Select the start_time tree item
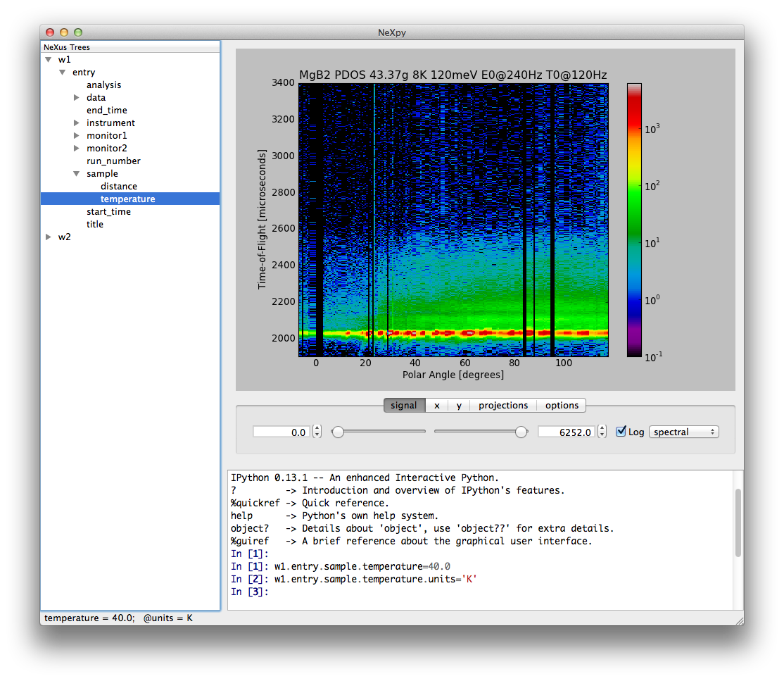 (108, 212)
